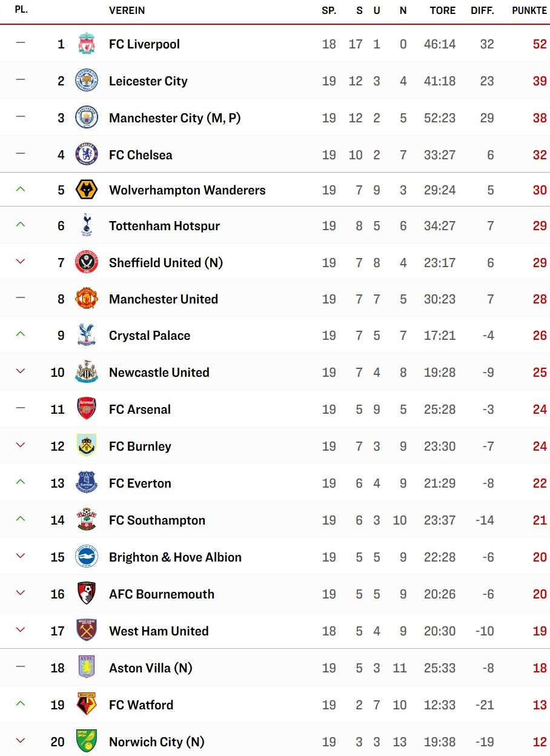550x756 pixels.
Task: Click the West Ham United crest
Action: pyautogui.click(x=87, y=631)
